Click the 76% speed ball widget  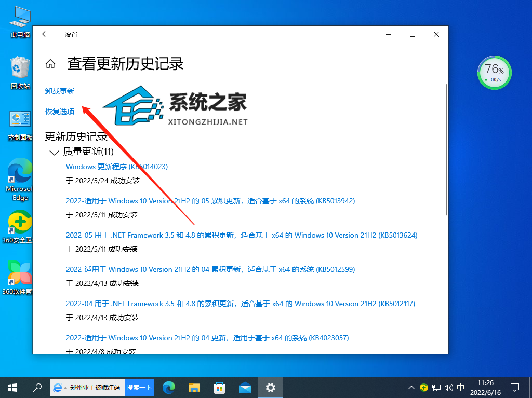[494, 72]
